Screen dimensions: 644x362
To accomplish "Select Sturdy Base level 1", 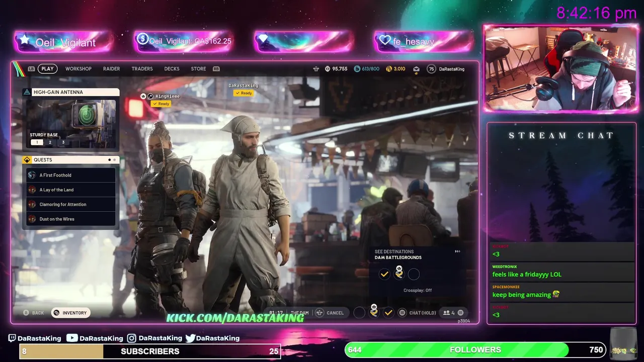I will (37, 142).
